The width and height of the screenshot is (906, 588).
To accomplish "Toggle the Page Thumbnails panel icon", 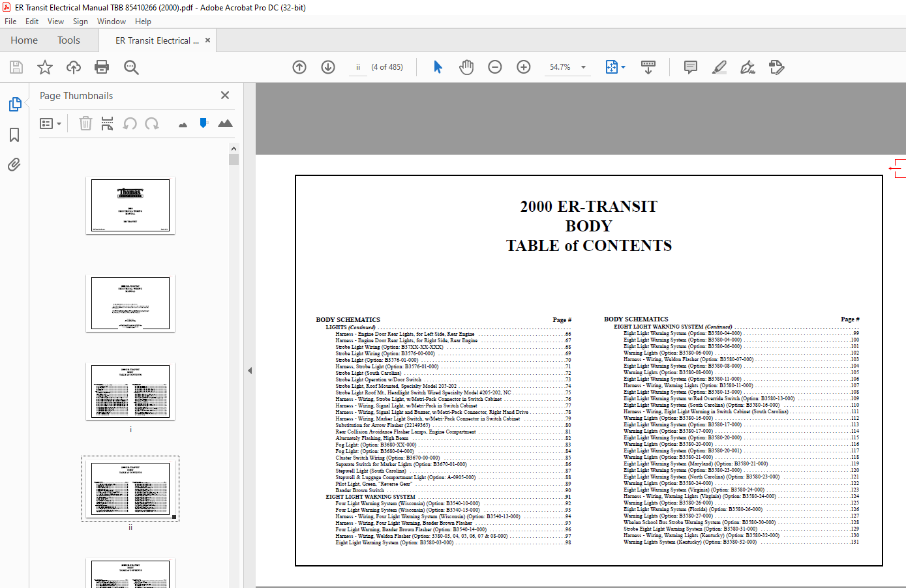I will pos(14,104).
